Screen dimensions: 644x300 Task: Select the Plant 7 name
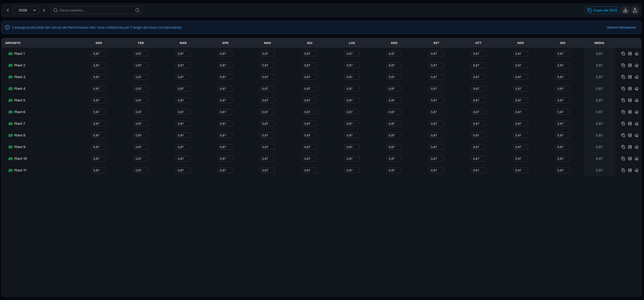[x=20, y=124]
